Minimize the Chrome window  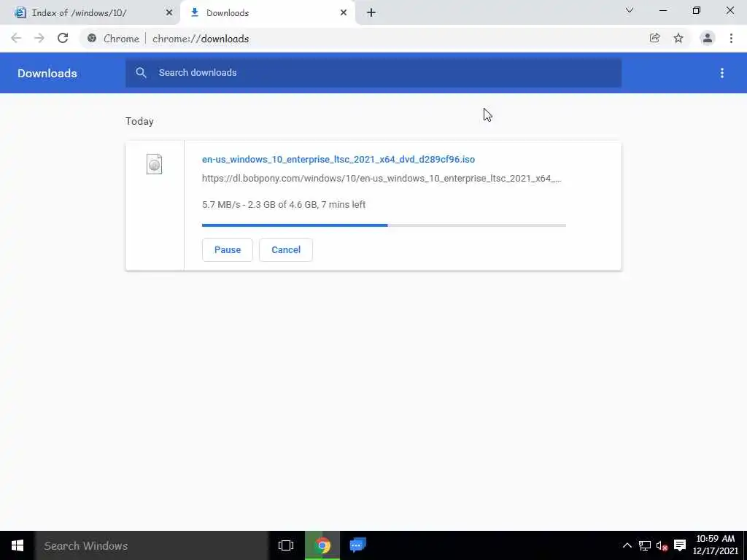coord(663,10)
